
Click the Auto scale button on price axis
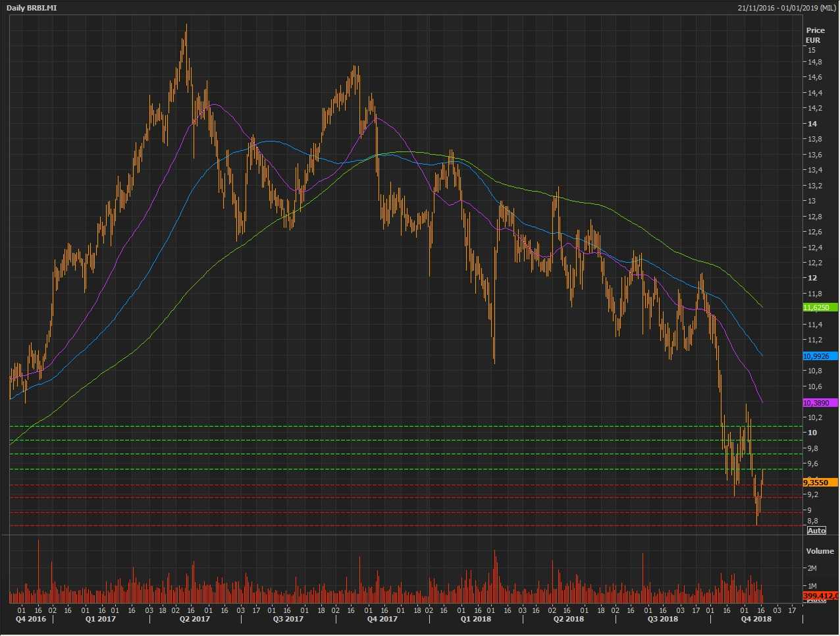tap(816, 531)
